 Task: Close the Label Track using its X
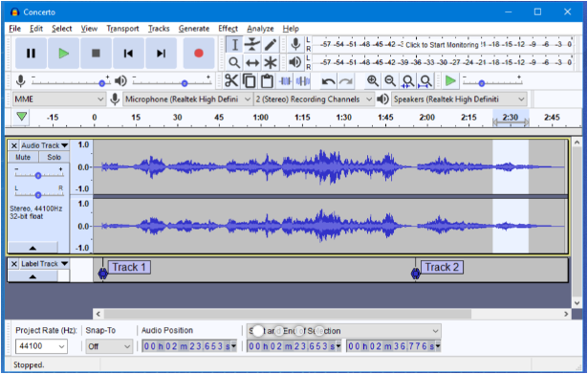[14, 264]
